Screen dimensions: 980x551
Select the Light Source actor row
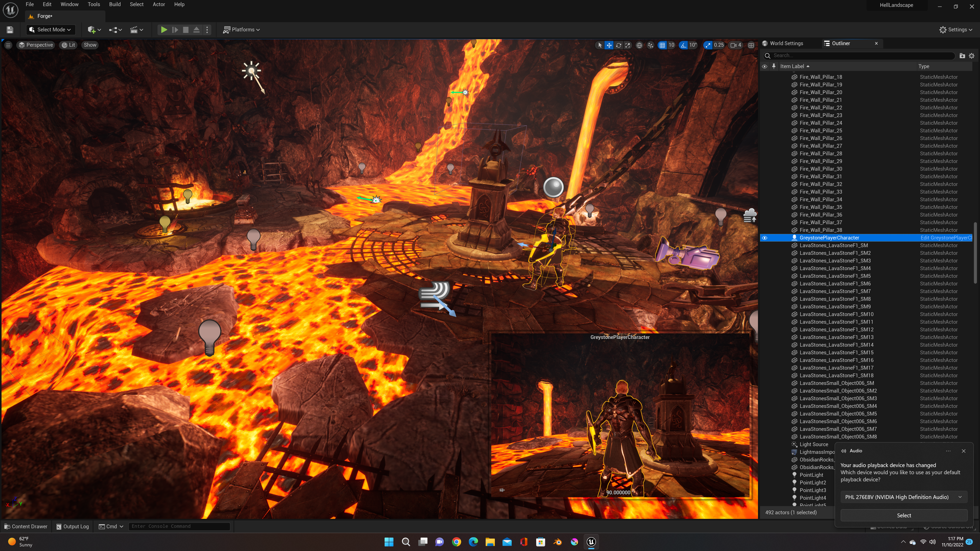pos(813,445)
